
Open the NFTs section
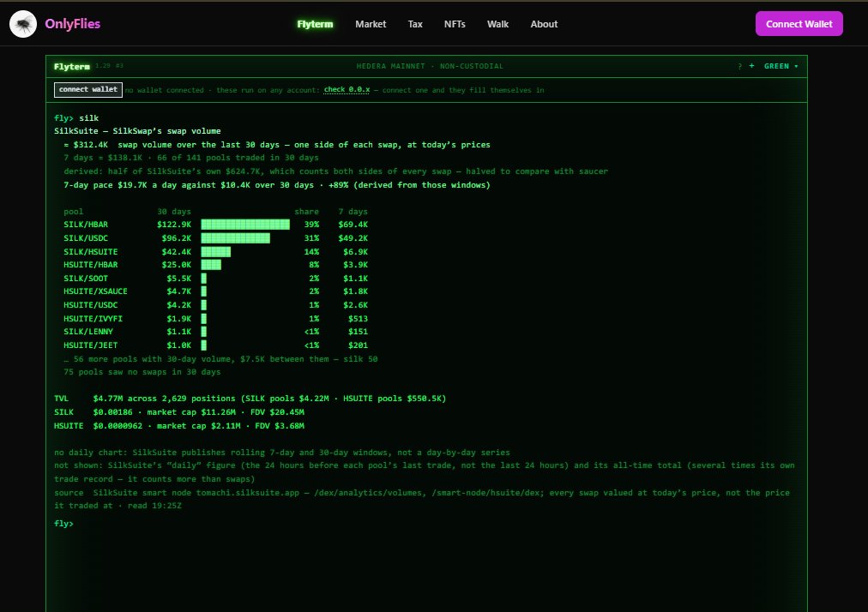(x=455, y=24)
